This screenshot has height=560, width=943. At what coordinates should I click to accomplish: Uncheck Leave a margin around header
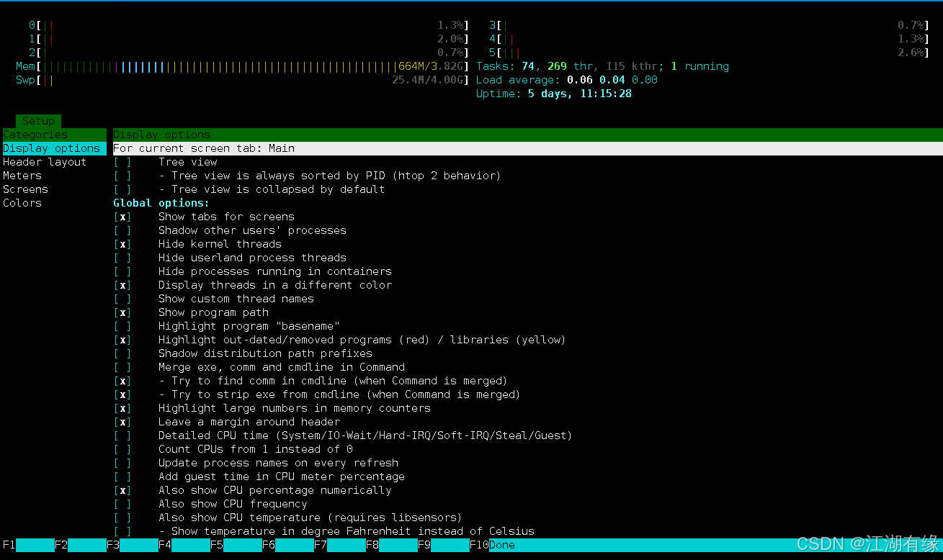coord(122,422)
